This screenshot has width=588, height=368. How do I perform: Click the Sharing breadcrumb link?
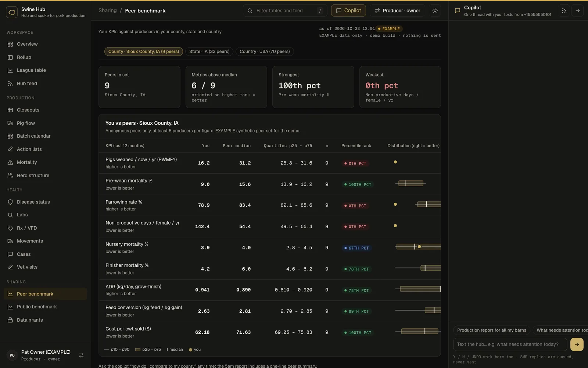point(107,11)
